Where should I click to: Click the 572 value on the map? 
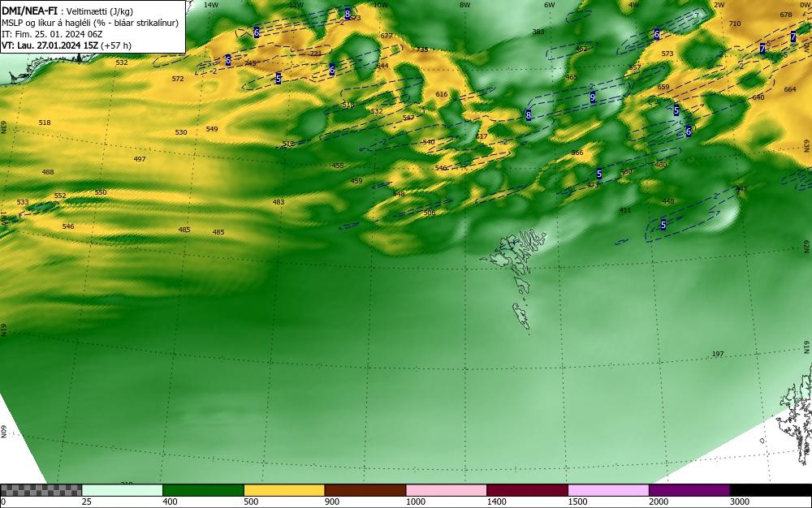click(x=178, y=79)
